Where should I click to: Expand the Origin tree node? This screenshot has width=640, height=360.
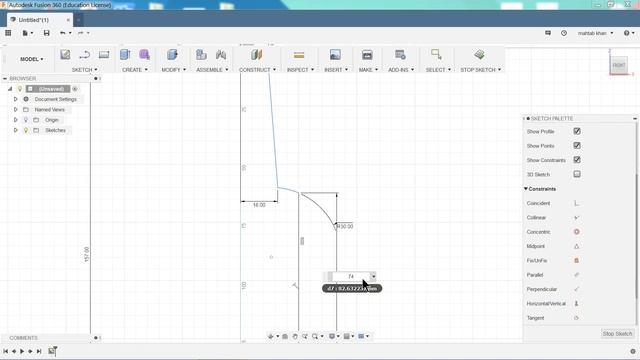16,120
